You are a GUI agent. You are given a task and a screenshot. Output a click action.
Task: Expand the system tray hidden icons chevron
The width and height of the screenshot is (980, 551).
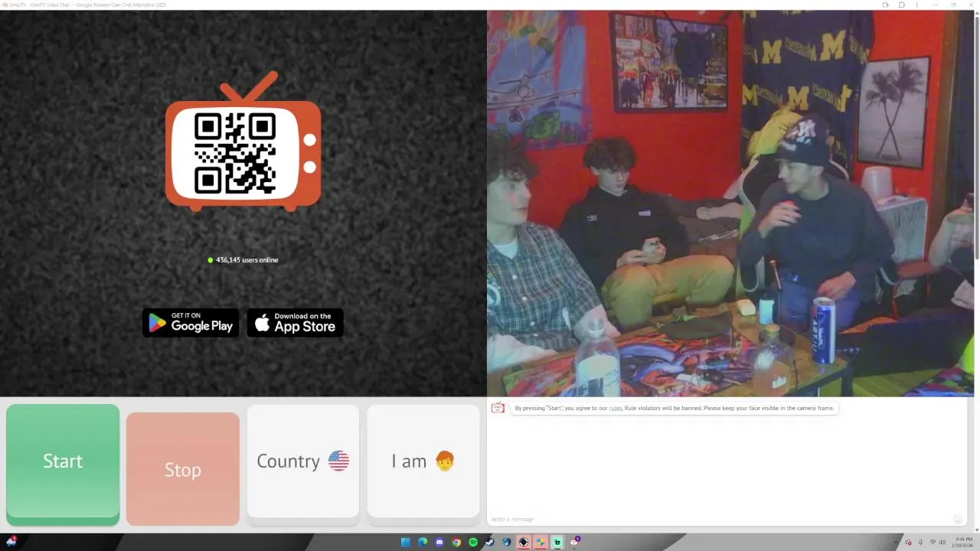(x=897, y=543)
